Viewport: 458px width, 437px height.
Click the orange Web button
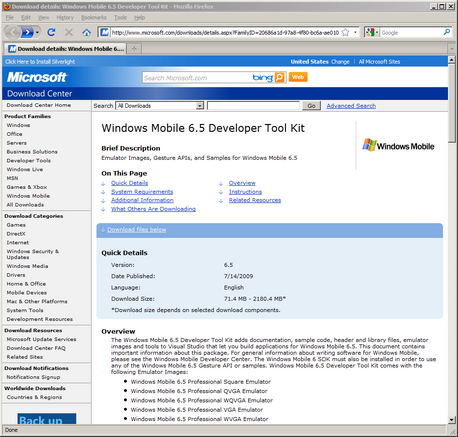(x=298, y=77)
